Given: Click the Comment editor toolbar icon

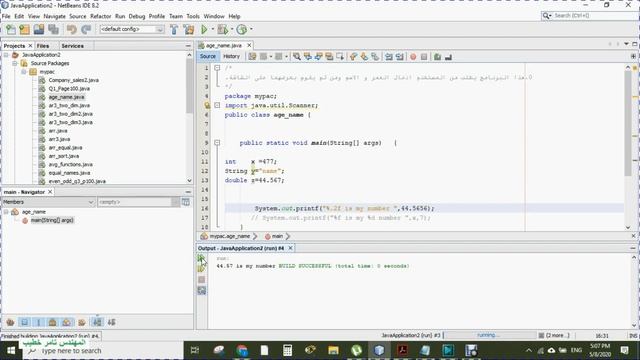Looking at the screenshot, I should (x=438, y=57).
